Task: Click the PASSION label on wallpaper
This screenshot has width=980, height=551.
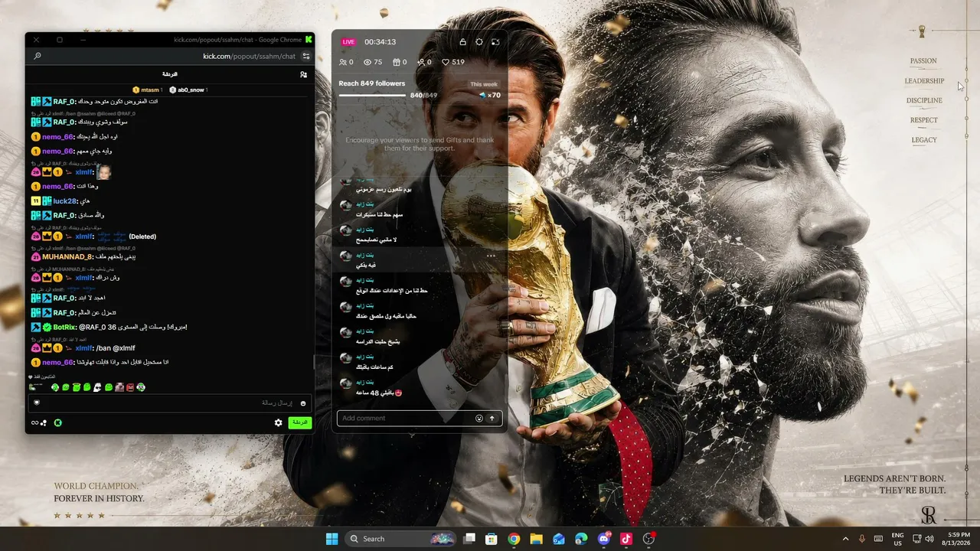Action: (x=923, y=61)
